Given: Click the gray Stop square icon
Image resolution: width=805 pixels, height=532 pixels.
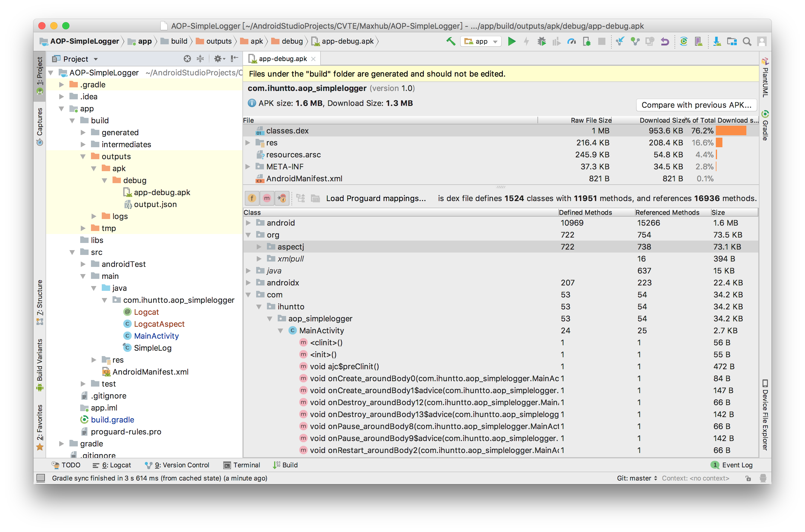Looking at the screenshot, I should point(602,41).
